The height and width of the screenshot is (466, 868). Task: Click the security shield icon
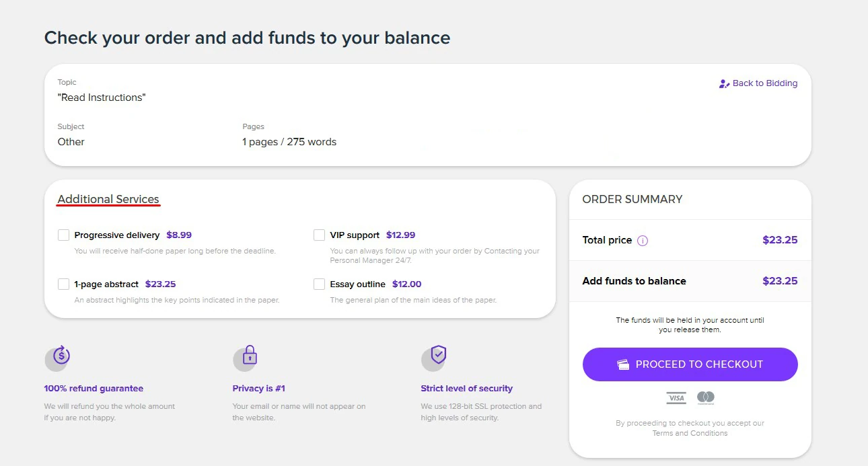(439, 354)
